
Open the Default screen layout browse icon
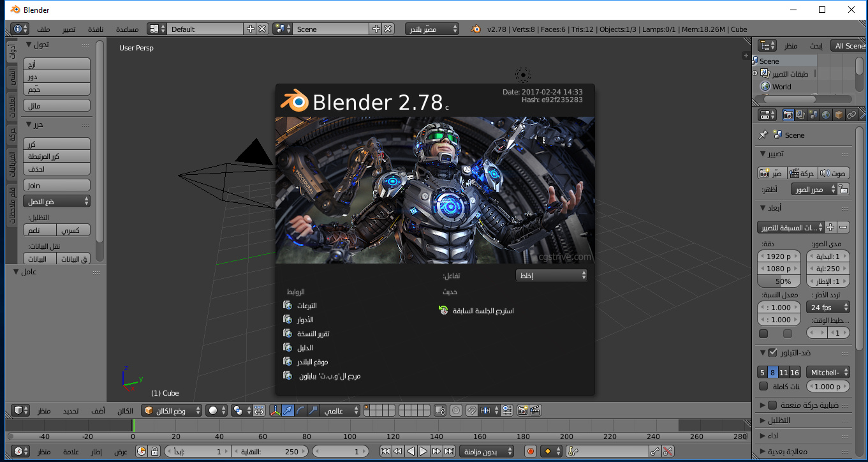(157, 29)
